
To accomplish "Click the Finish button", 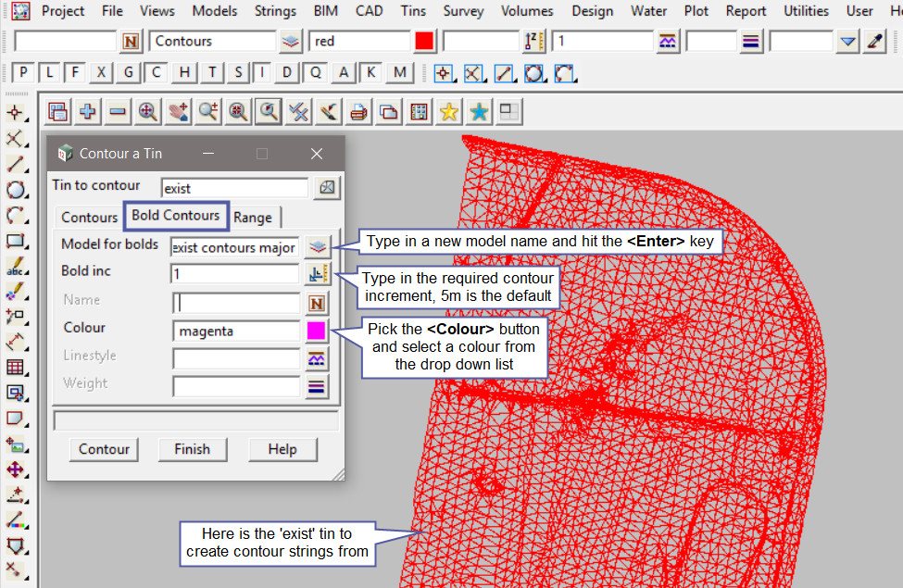I will [x=192, y=449].
